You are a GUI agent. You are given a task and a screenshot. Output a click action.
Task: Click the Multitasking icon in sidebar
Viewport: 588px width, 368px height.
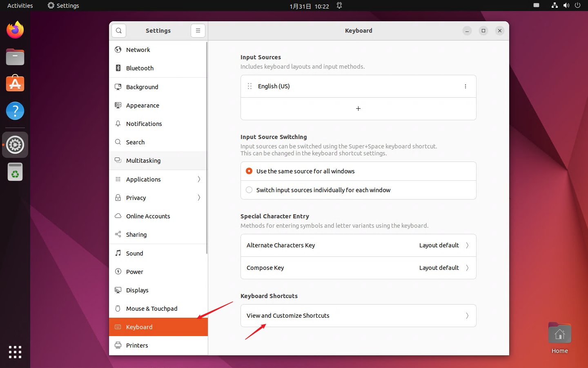(118, 160)
